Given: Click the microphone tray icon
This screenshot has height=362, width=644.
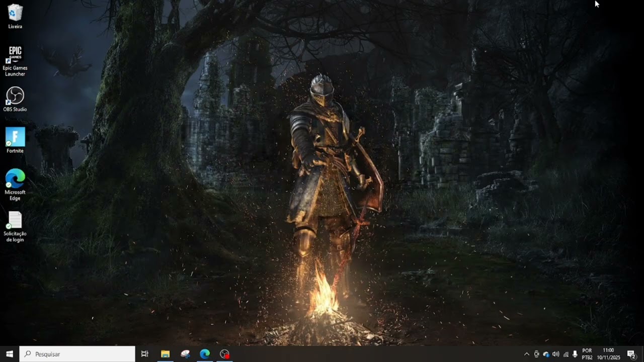Looking at the screenshot, I should [575, 354].
